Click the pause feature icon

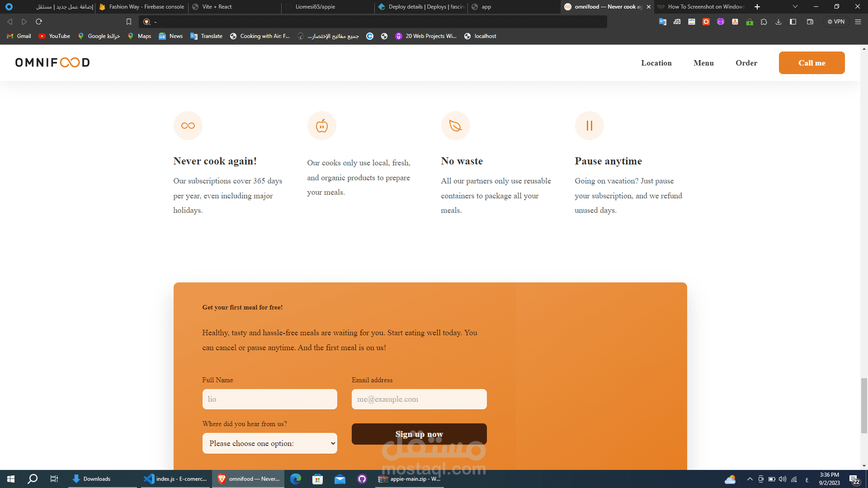pyautogui.click(x=589, y=126)
